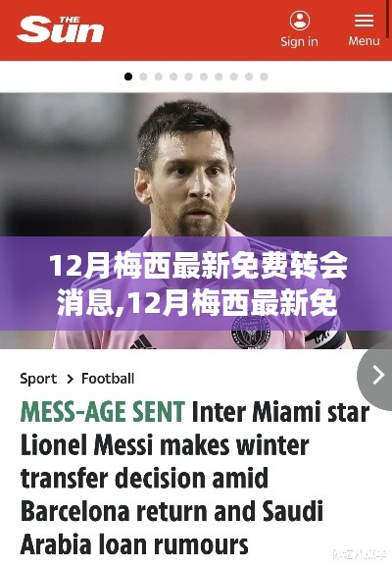392x567 pixels.
Task: Open the hamburger Menu icon
Action: pos(364,21)
